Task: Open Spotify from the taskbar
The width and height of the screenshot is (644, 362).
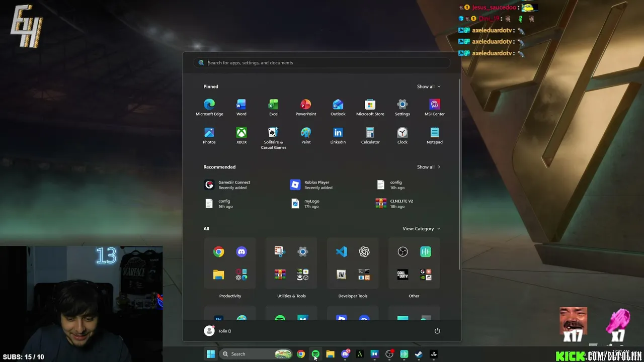Action: click(x=315, y=354)
